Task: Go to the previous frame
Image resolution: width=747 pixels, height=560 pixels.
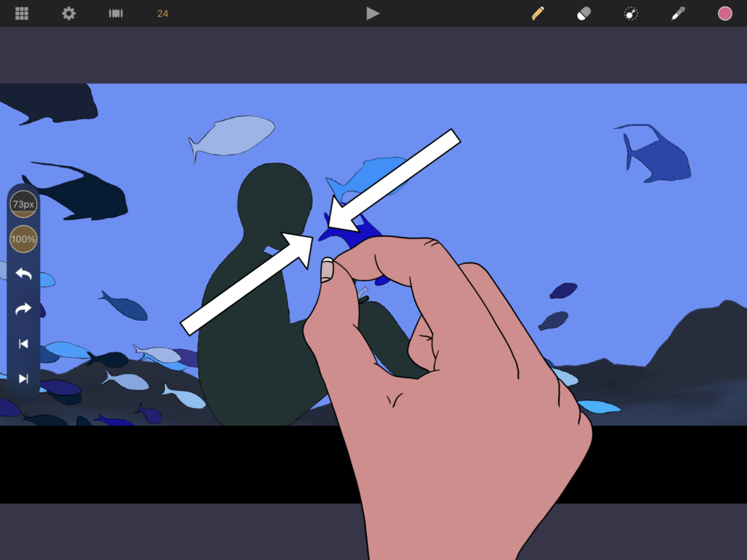Action: pos(23,344)
